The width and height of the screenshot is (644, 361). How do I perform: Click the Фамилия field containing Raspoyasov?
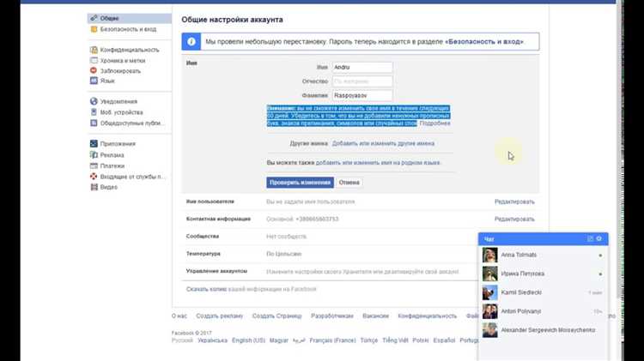361,95
